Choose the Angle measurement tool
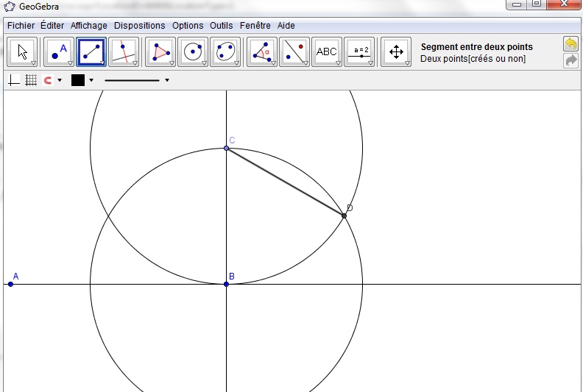 click(261, 51)
